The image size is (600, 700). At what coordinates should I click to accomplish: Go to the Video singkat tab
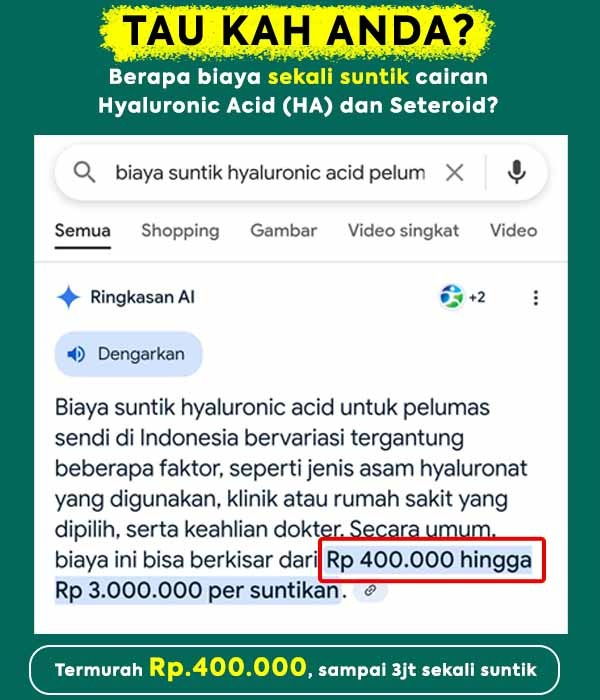pos(404,231)
